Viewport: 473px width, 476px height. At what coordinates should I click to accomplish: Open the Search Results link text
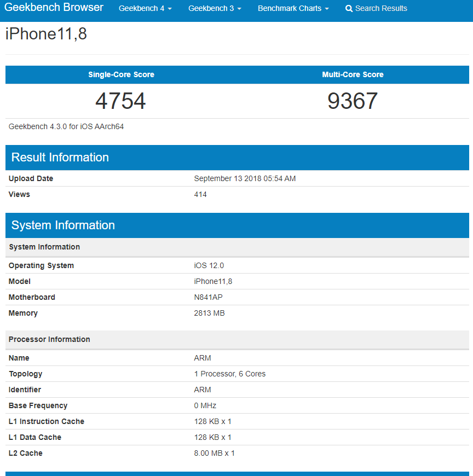click(381, 9)
